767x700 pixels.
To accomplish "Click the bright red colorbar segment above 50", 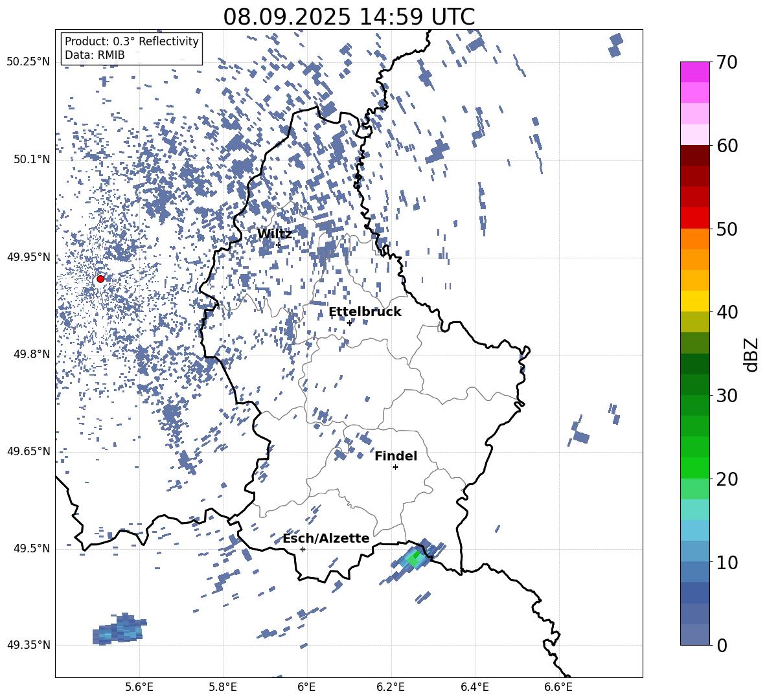I will (694, 218).
